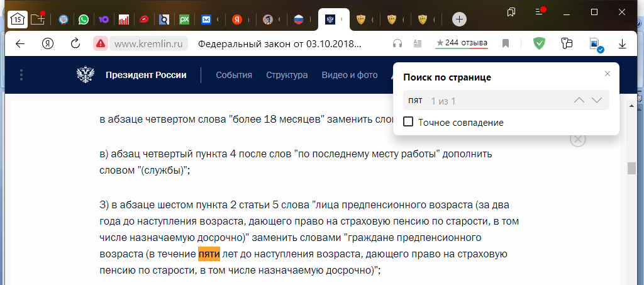This screenshot has height=285, width=644.
Task: Open the 'Видео и фото' navigation item
Action: (350, 75)
